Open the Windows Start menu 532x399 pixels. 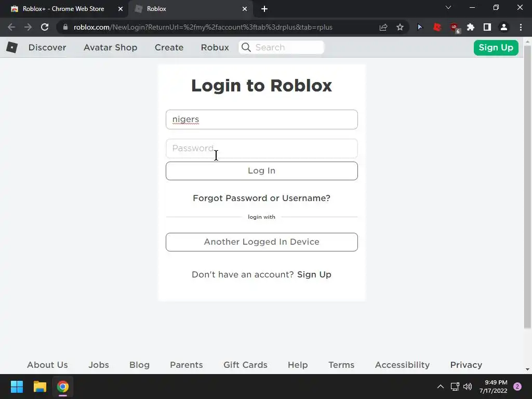coord(17,387)
